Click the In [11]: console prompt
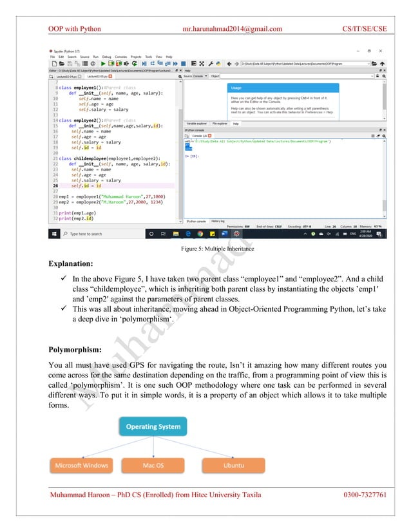The height and width of the screenshot is (532, 411). coord(192,156)
